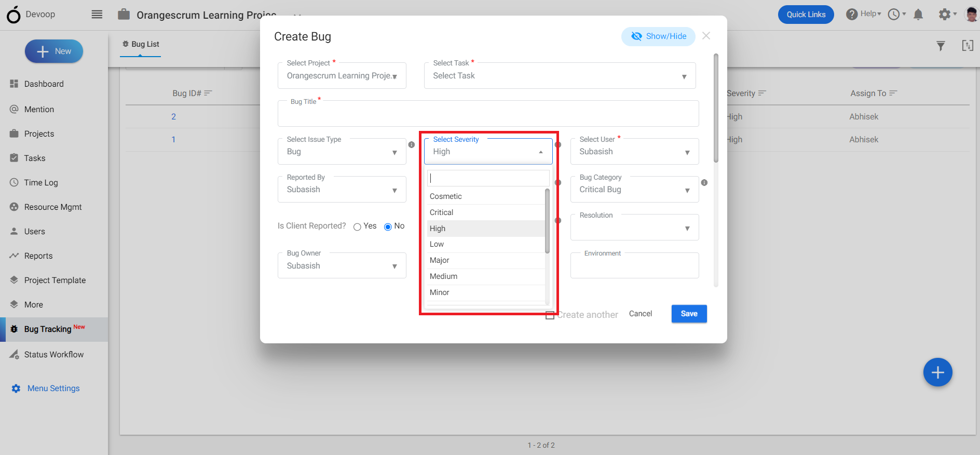
Task: Toggle Show/Hide fields button
Action: tap(658, 36)
